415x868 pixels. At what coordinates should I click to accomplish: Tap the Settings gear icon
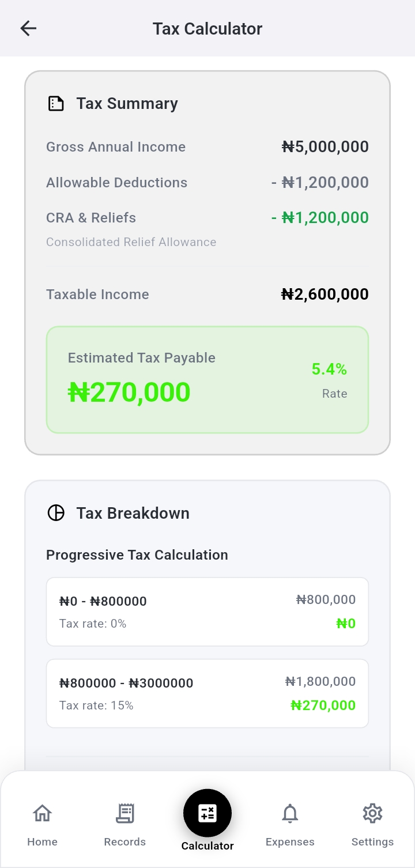tap(372, 813)
